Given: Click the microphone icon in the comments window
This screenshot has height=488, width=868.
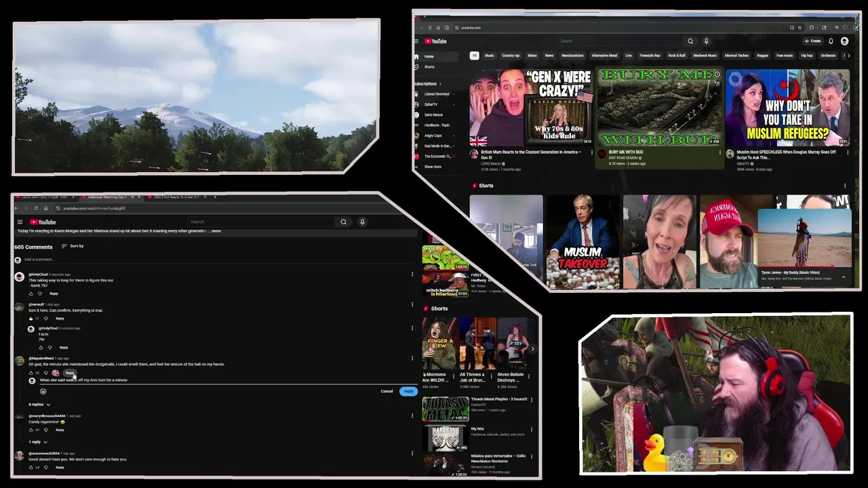Looking at the screenshot, I should (x=362, y=222).
